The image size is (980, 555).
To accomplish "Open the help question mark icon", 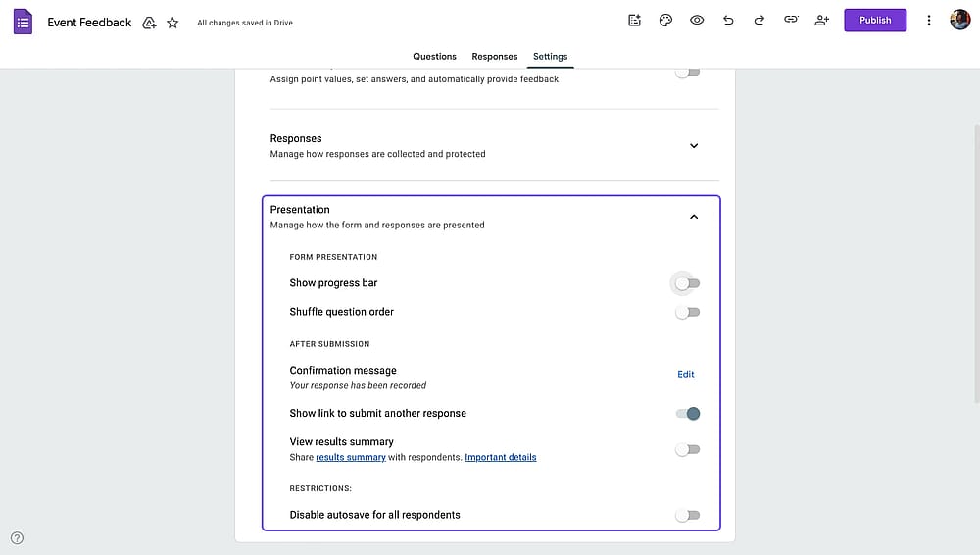I will 17,538.
